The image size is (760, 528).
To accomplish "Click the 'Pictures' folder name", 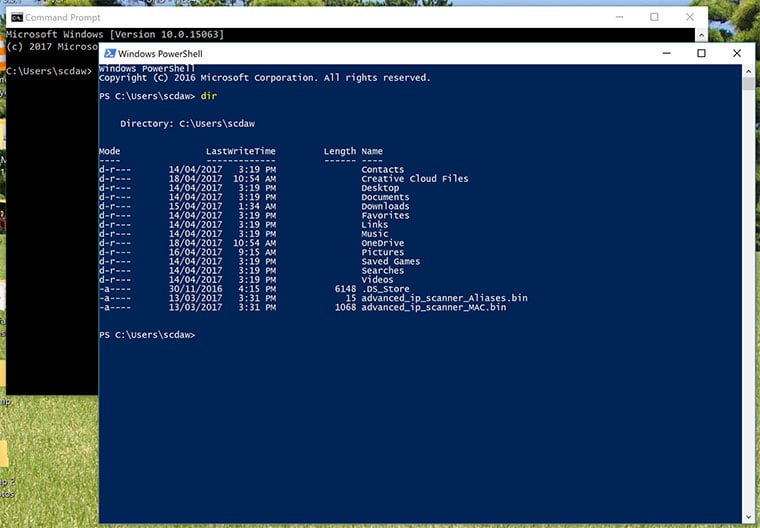I will click(382, 253).
